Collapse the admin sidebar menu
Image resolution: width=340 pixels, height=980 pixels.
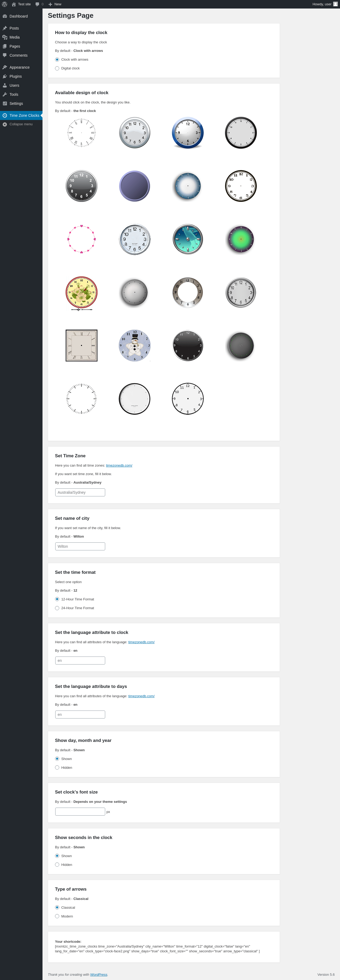21,124
